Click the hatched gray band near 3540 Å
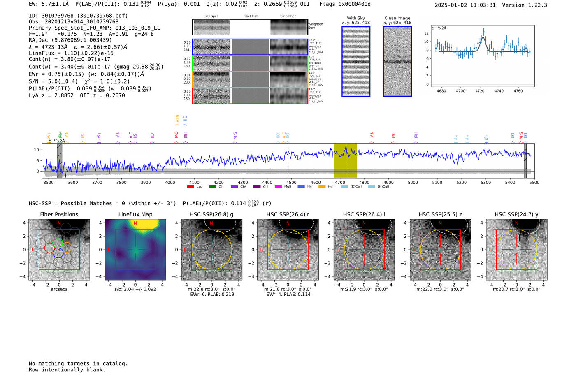Image resolution: width=576 pixels, height=392 pixels. [59, 161]
